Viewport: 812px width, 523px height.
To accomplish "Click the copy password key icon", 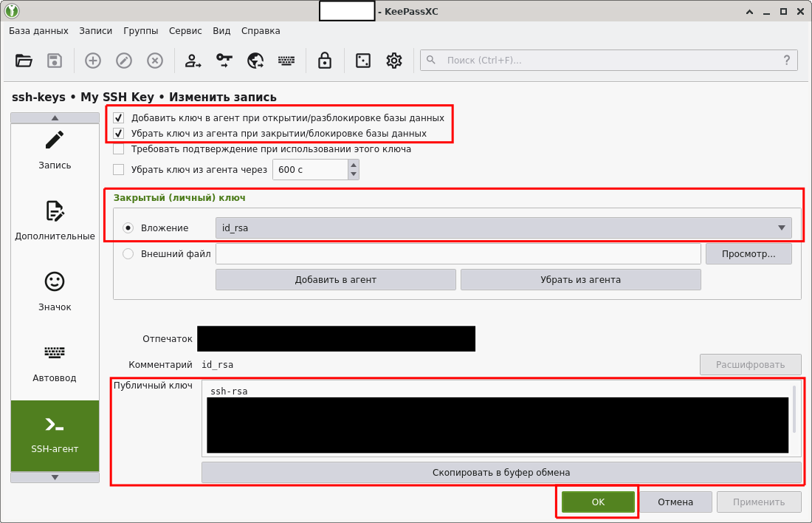I will [x=224, y=61].
